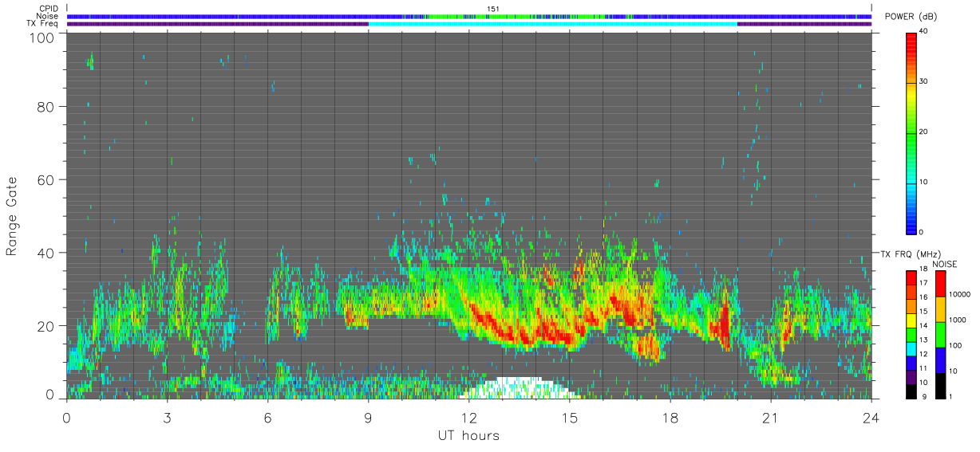This screenshot has height=452, width=980.
Task: Click the 40 label on Range Gate axis
Action: point(45,253)
